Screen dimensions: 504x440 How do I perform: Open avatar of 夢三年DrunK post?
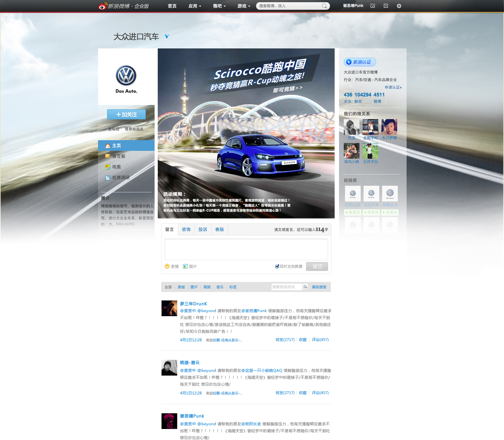click(169, 308)
